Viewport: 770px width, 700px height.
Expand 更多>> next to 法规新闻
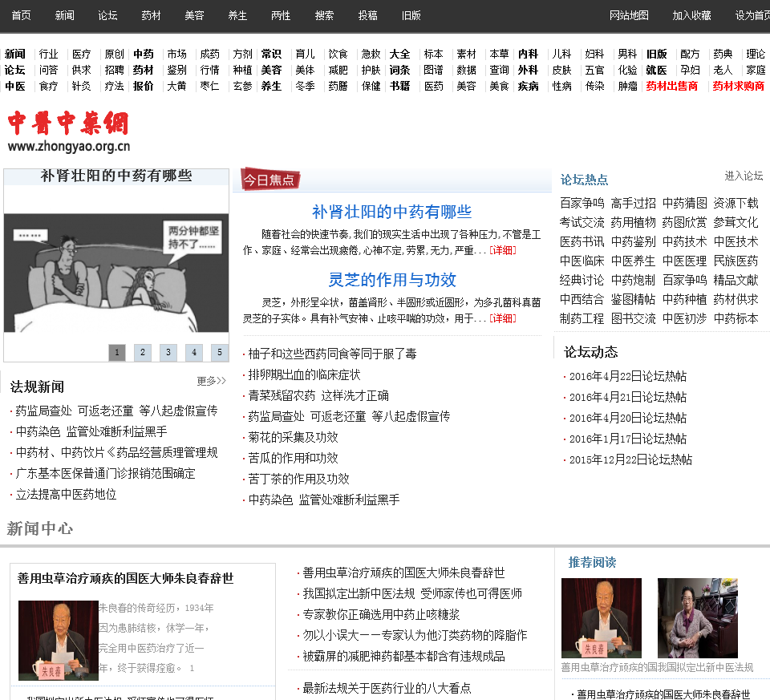pos(211,381)
